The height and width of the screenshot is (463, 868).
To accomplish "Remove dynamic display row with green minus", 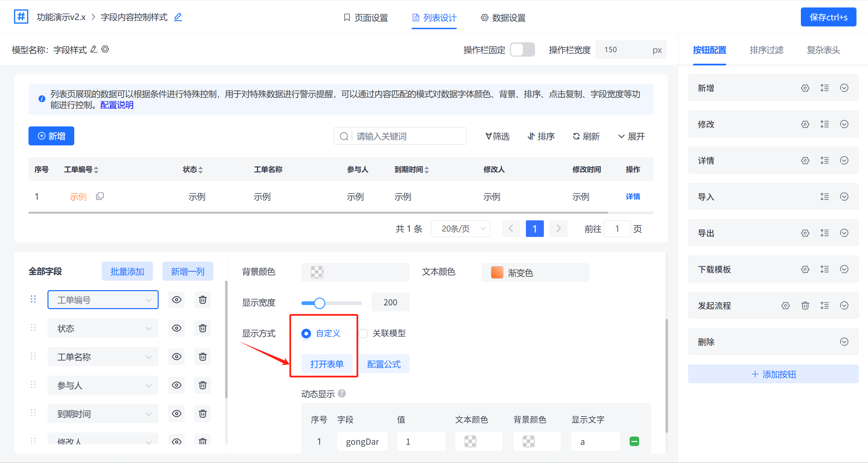I will (x=634, y=441).
